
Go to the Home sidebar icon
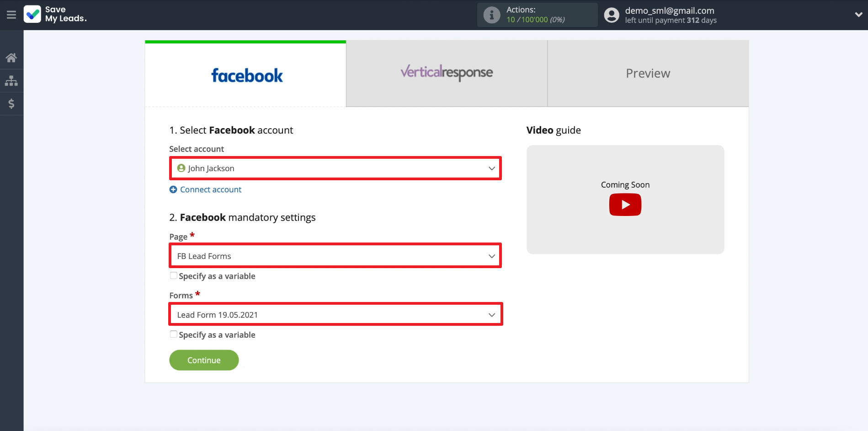11,58
